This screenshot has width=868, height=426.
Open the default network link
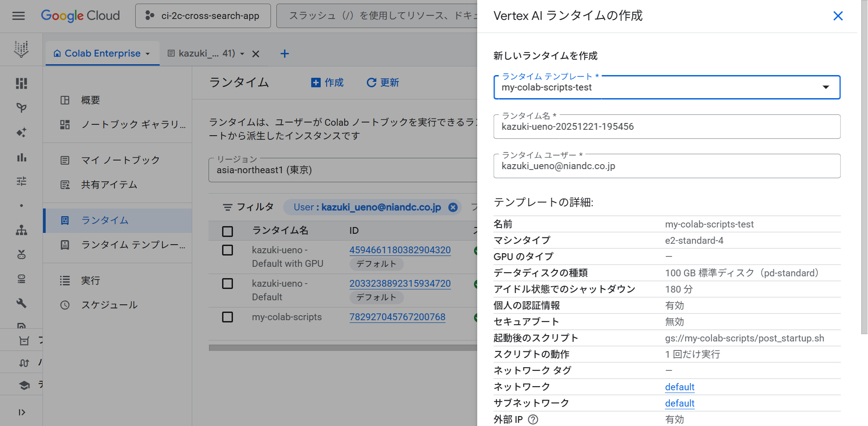click(679, 387)
